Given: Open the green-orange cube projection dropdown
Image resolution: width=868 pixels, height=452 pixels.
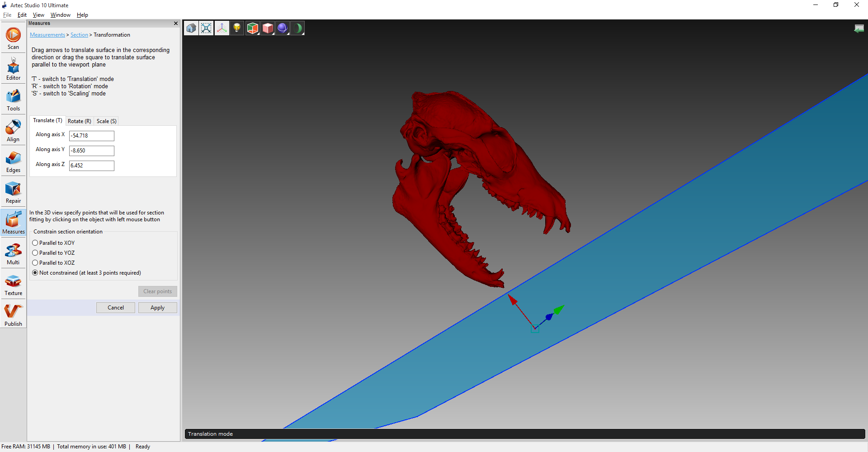Looking at the screenshot, I should click(x=252, y=28).
